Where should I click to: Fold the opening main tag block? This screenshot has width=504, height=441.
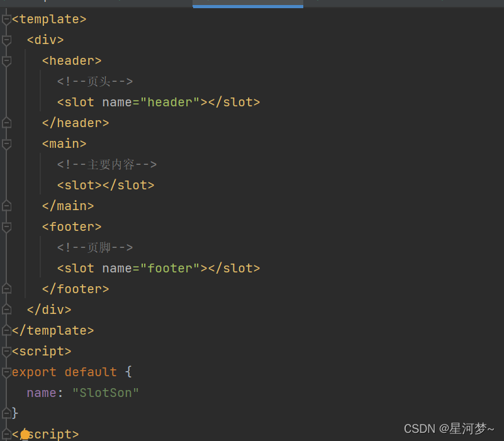click(x=6, y=144)
